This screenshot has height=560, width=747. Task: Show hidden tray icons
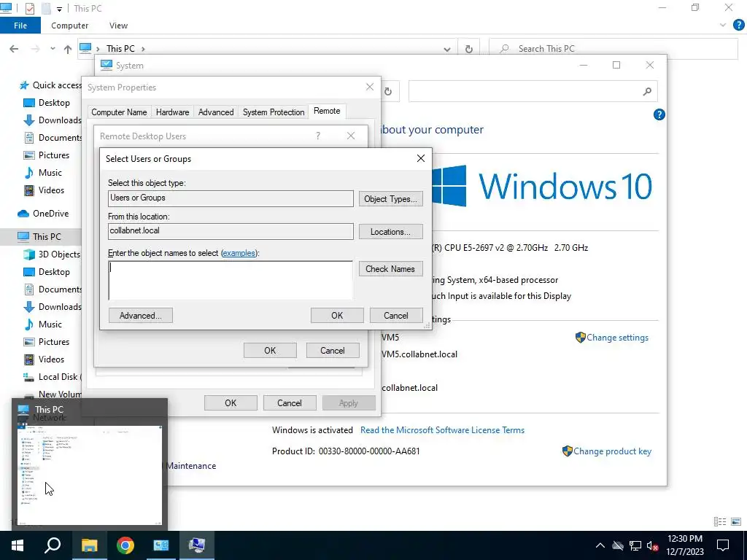600,545
